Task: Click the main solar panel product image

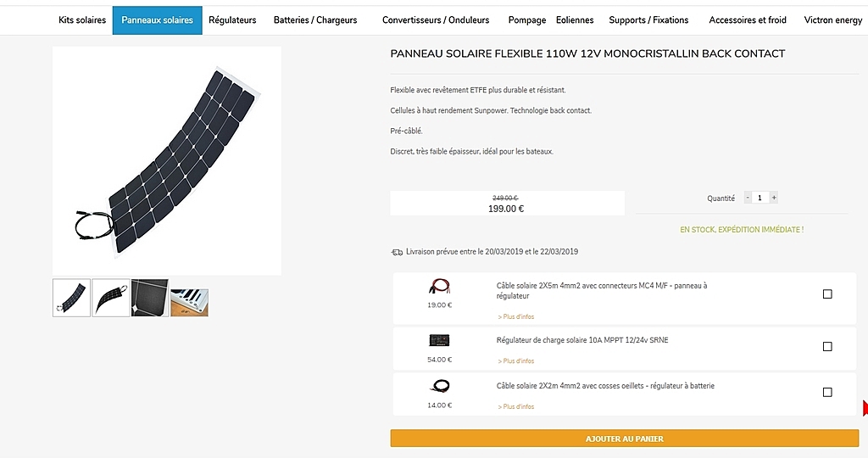Action: [167, 160]
